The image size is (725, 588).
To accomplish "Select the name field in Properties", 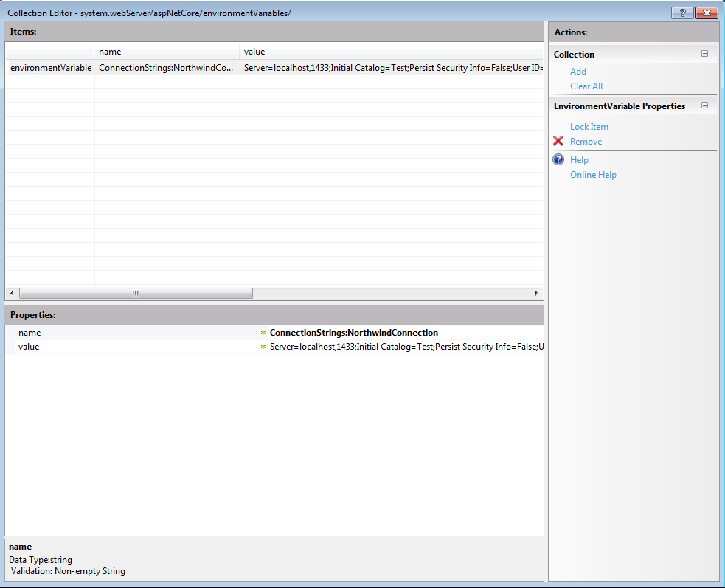I will (354, 332).
